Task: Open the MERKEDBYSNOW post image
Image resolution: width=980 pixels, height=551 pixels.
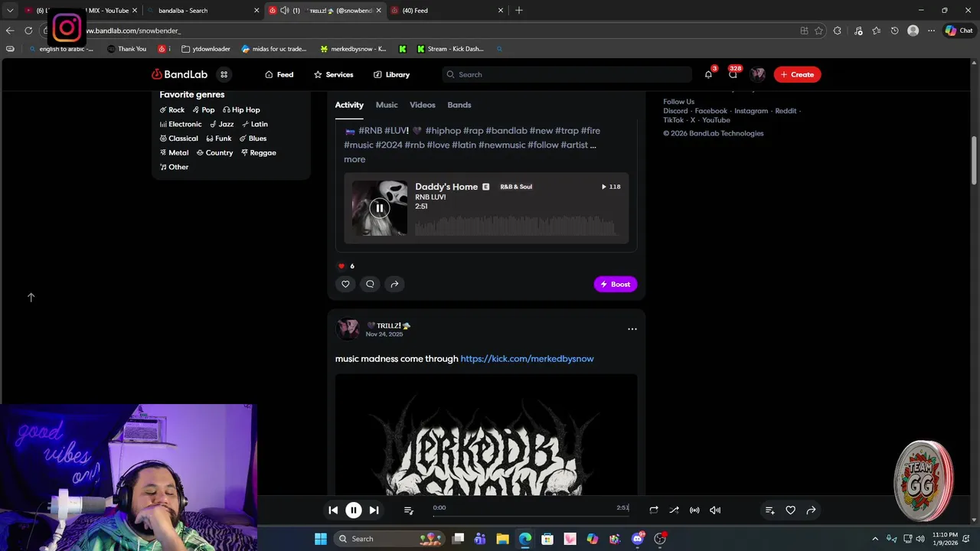Action: (486, 434)
